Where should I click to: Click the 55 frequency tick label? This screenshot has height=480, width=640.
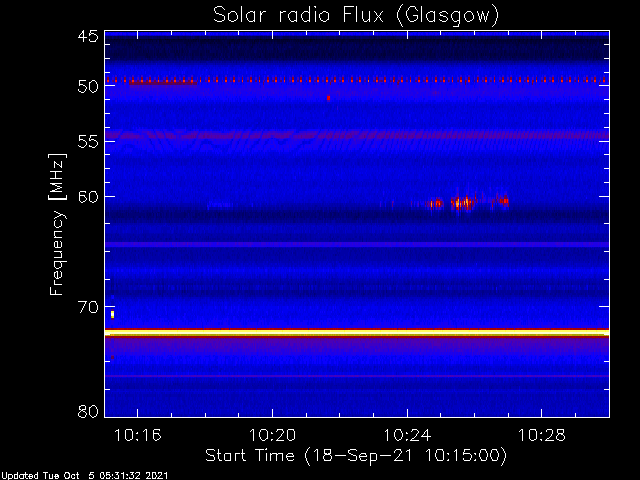(x=88, y=142)
